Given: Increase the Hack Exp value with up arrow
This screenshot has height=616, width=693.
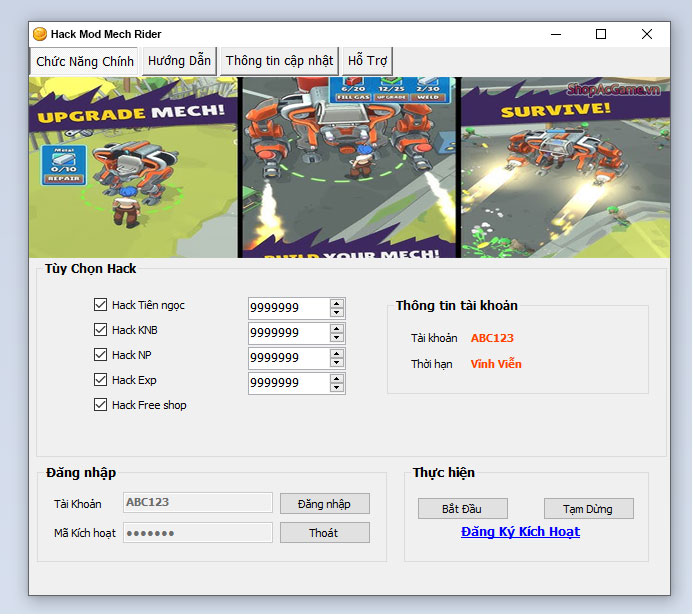Looking at the screenshot, I should click(337, 379).
